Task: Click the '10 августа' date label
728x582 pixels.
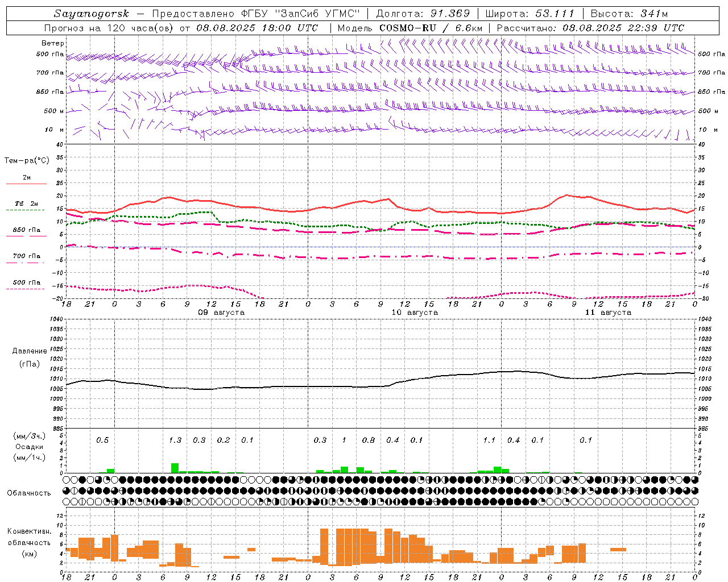Action: [415, 313]
